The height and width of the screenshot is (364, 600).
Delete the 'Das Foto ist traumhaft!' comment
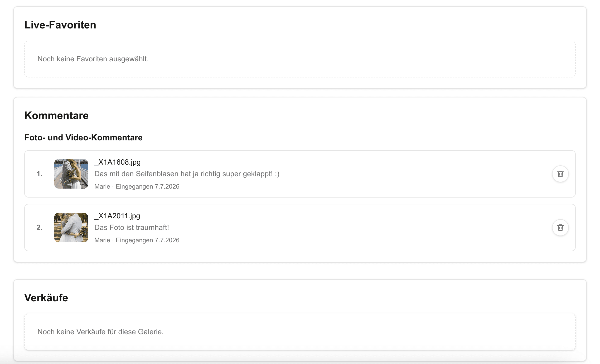tap(560, 228)
